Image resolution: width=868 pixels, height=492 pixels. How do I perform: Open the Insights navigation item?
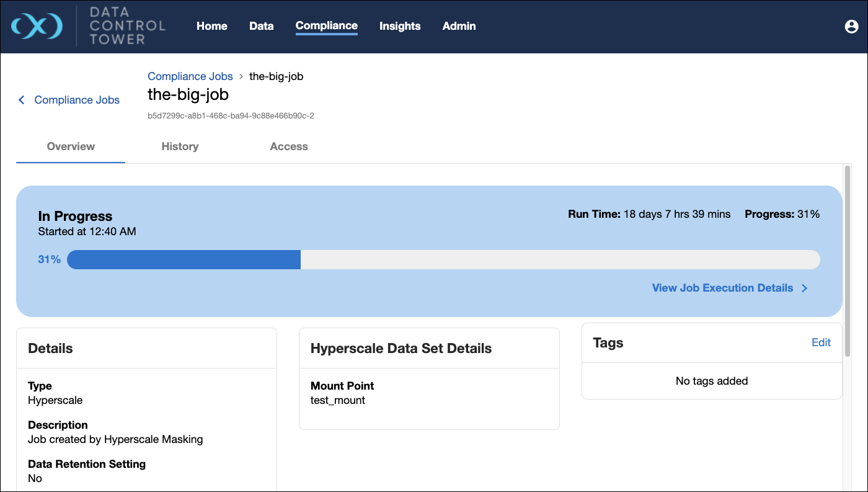coord(400,26)
